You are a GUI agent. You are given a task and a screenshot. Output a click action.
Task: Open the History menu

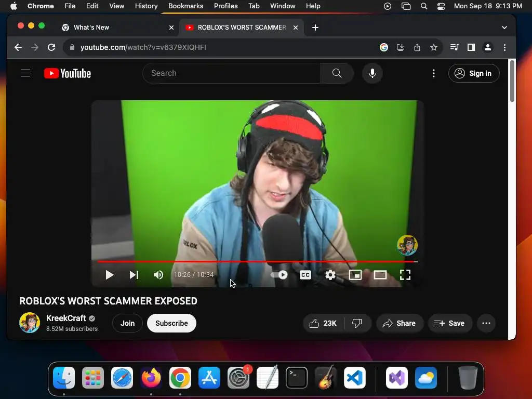(x=146, y=6)
